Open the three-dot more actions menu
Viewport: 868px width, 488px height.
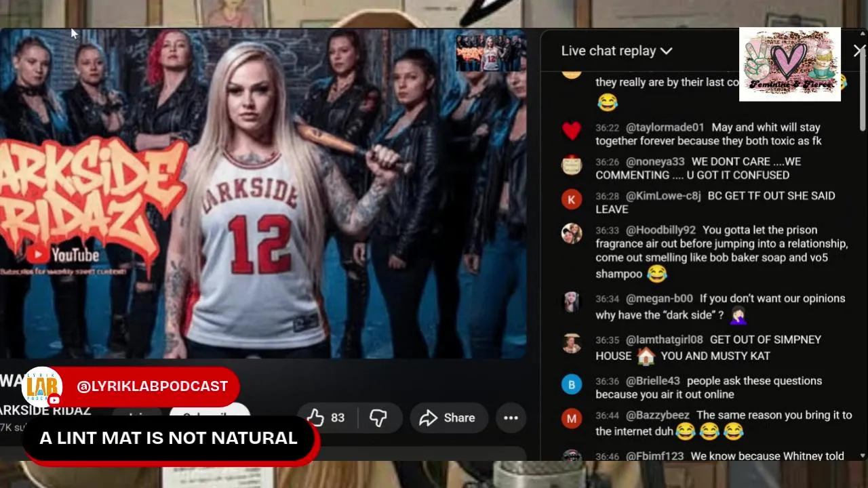click(511, 418)
